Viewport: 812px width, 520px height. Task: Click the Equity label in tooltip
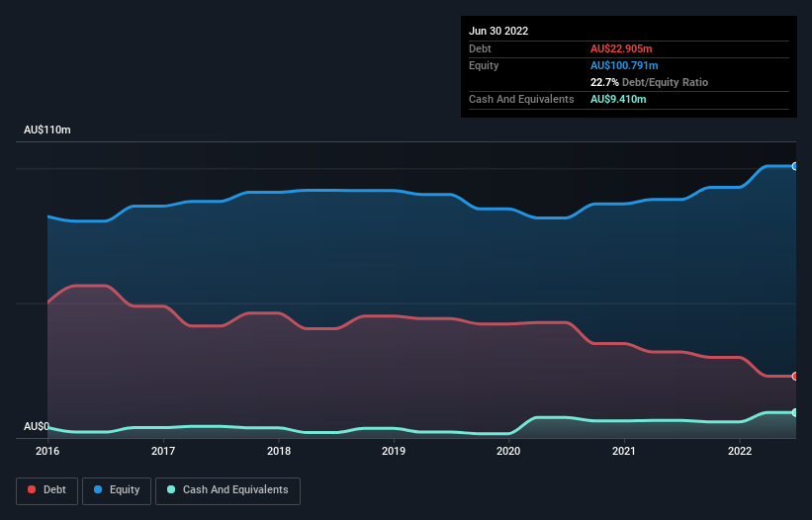point(484,65)
